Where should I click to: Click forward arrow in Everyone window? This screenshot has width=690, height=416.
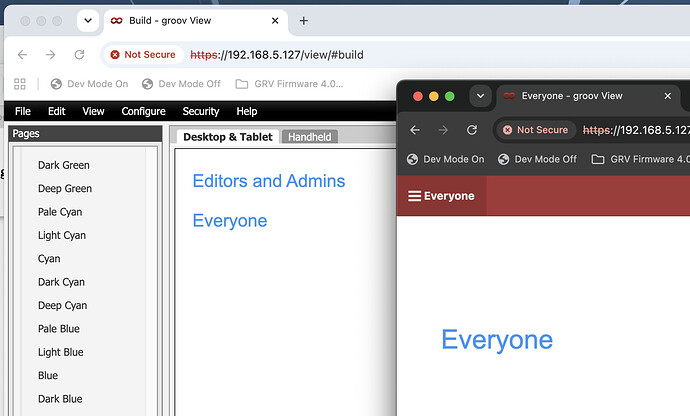point(443,130)
